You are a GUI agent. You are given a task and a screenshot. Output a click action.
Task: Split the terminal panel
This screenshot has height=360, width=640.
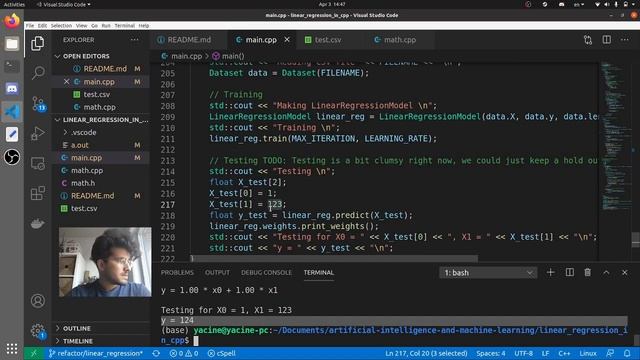coord(569,272)
